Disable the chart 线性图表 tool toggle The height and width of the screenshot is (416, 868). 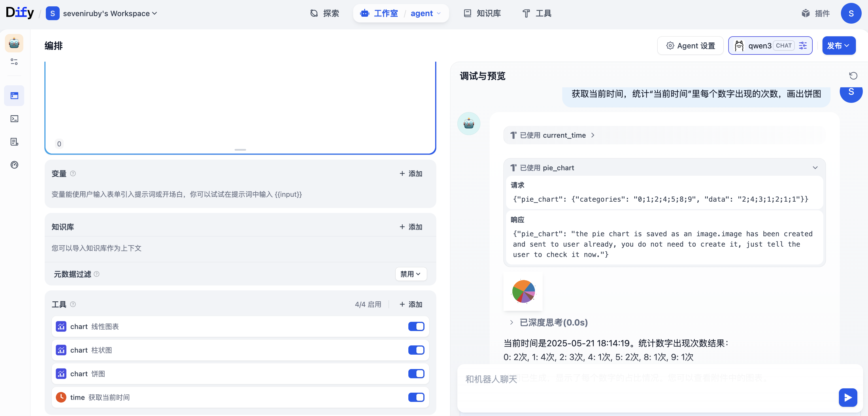click(x=416, y=326)
